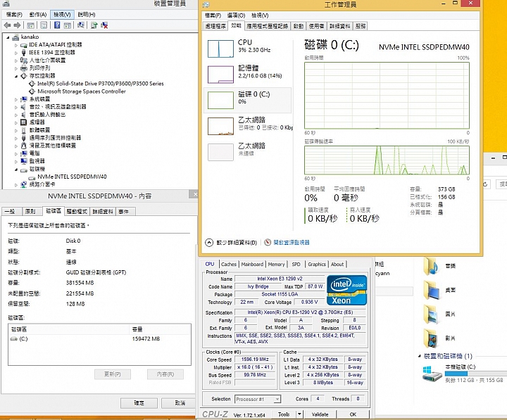This screenshot has width=507, height=420.
Task: Click the 監視器 monitor category icon
Action: (24, 161)
